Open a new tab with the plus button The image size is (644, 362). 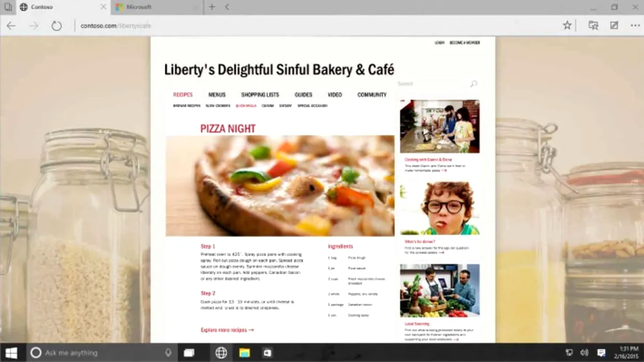211,6
